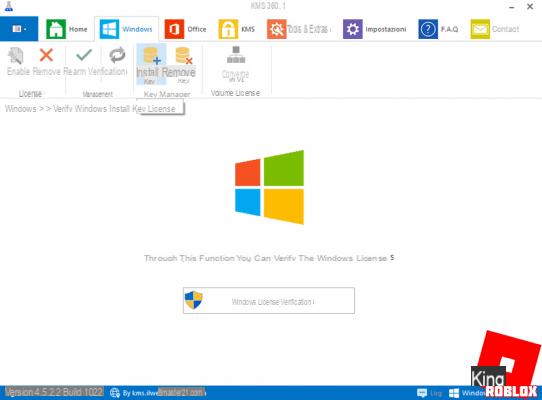The width and height of the screenshot is (542, 400).
Task: Open the blue application menu dropdown
Action: (19, 29)
